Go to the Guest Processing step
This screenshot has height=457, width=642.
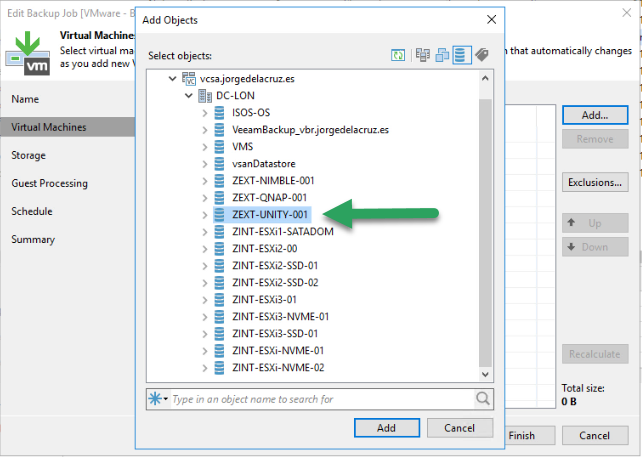[x=50, y=183]
